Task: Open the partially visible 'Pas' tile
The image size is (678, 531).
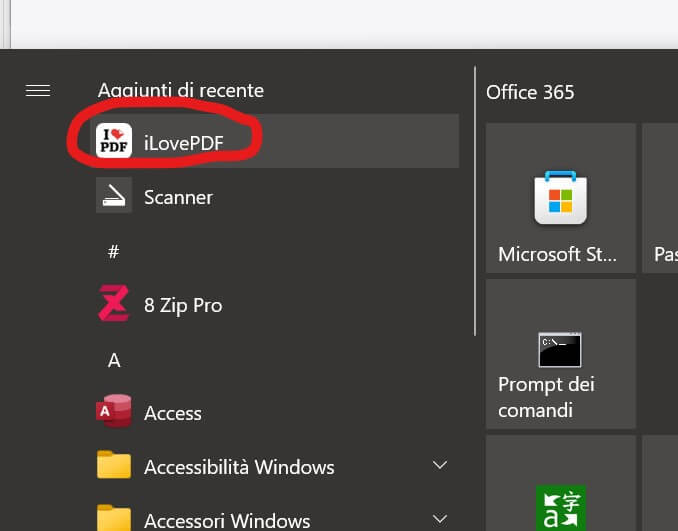Action: coord(661,197)
